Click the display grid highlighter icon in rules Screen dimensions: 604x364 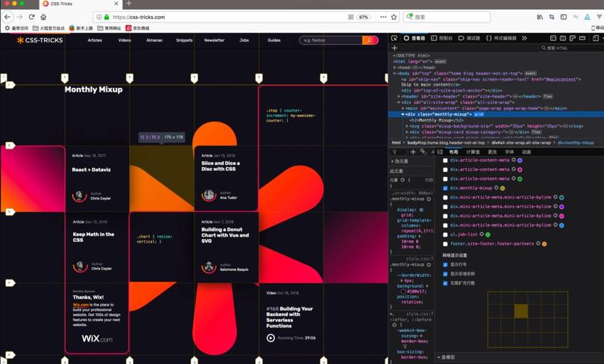[x=421, y=210]
